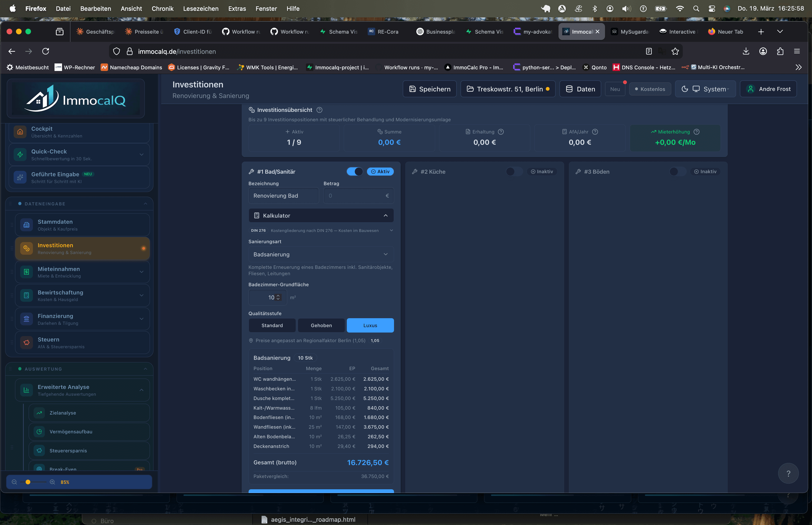Collapse the Erweiterte Analyse group
The height and width of the screenshot is (525, 812).
pos(141,390)
